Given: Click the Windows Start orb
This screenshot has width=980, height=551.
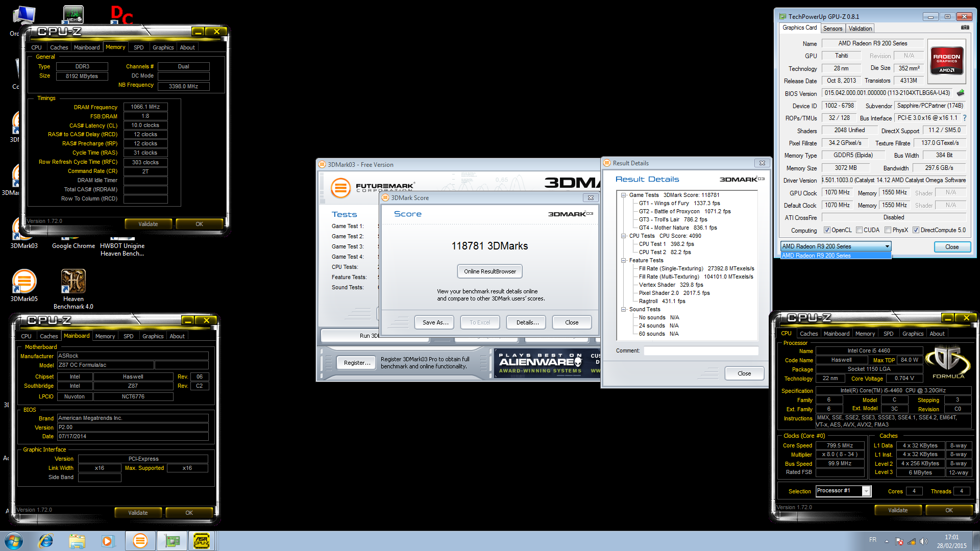Looking at the screenshot, I should point(14,541).
